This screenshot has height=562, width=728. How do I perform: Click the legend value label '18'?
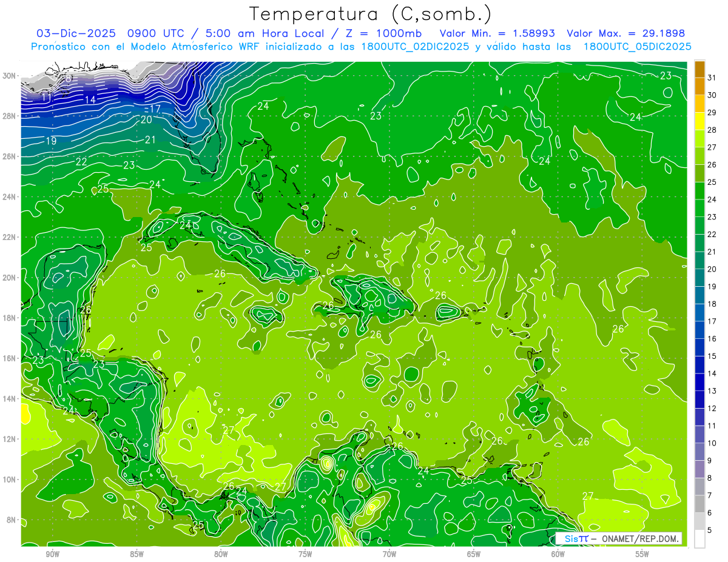tap(712, 304)
